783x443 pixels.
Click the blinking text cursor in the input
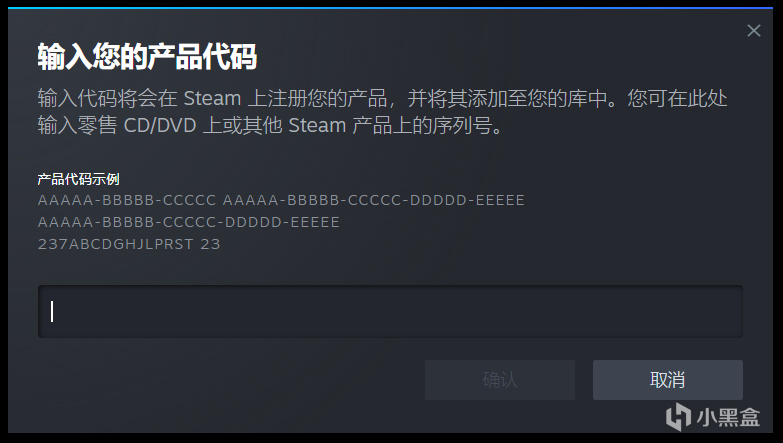52,312
